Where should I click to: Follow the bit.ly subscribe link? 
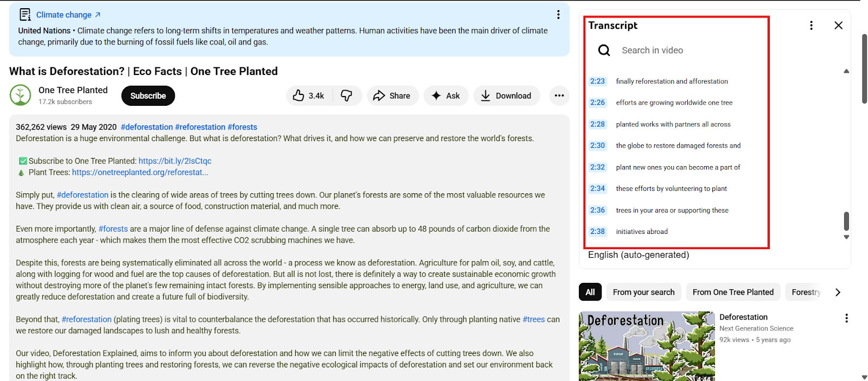[x=175, y=161]
